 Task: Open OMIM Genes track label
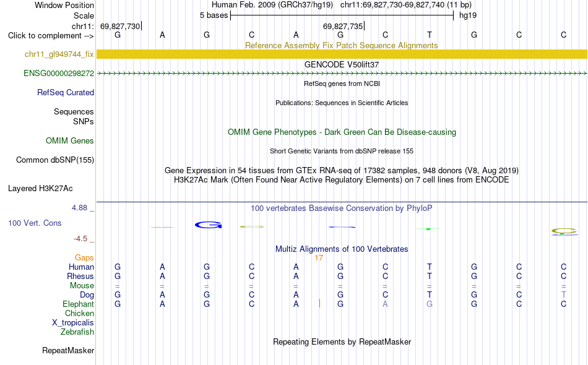[70, 141]
